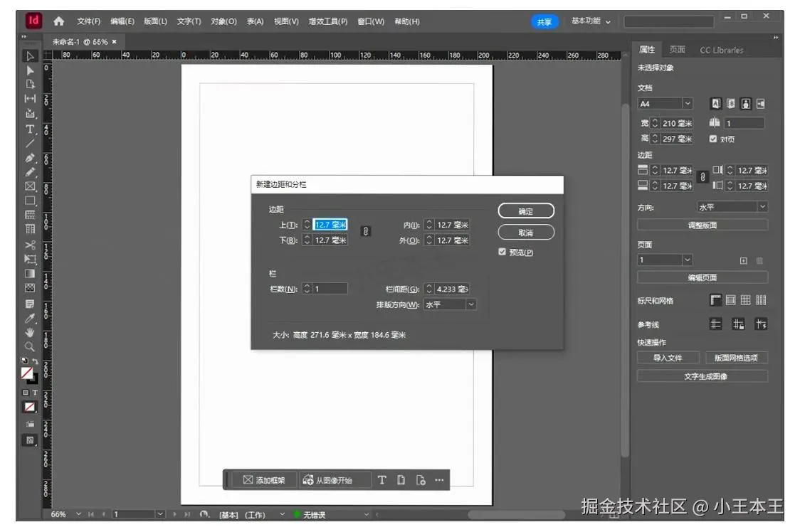Select the Eyedropper tool
800x532 pixels.
(30, 319)
